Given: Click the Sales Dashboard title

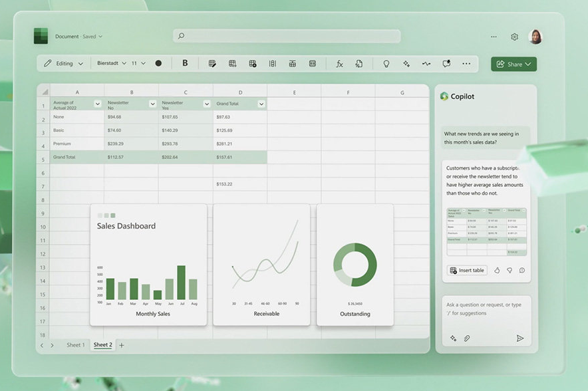Looking at the screenshot, I should click(x=126, y=226).
